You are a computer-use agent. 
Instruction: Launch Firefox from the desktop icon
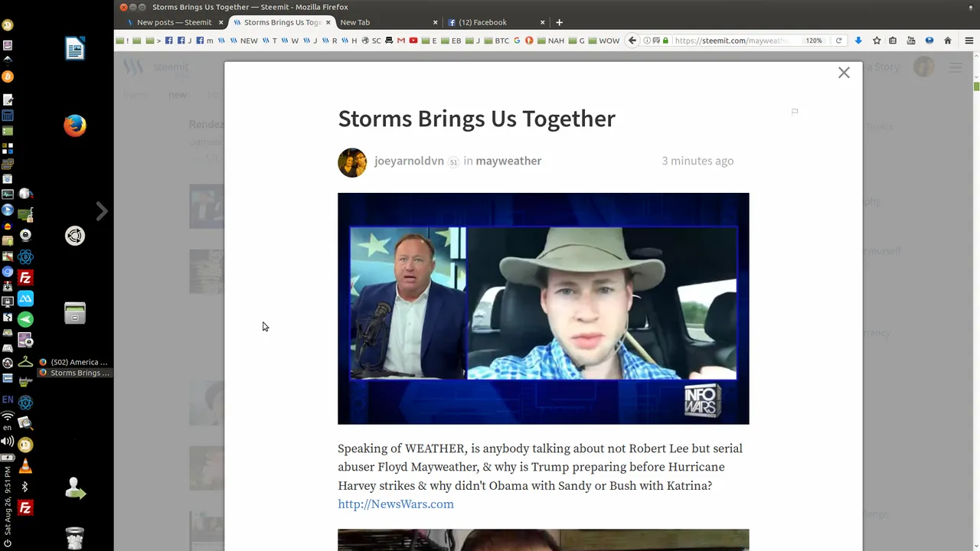(x=75, y=126)
